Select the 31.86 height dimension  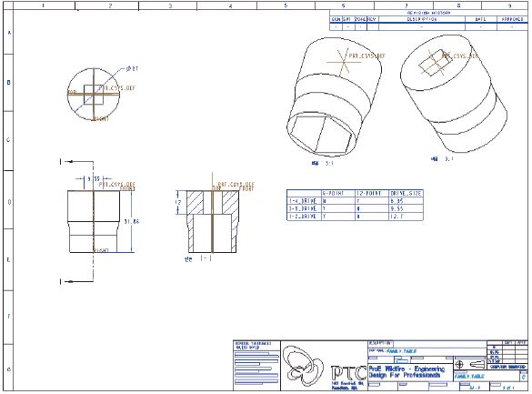pyautogui.click(x=131, y=221)
